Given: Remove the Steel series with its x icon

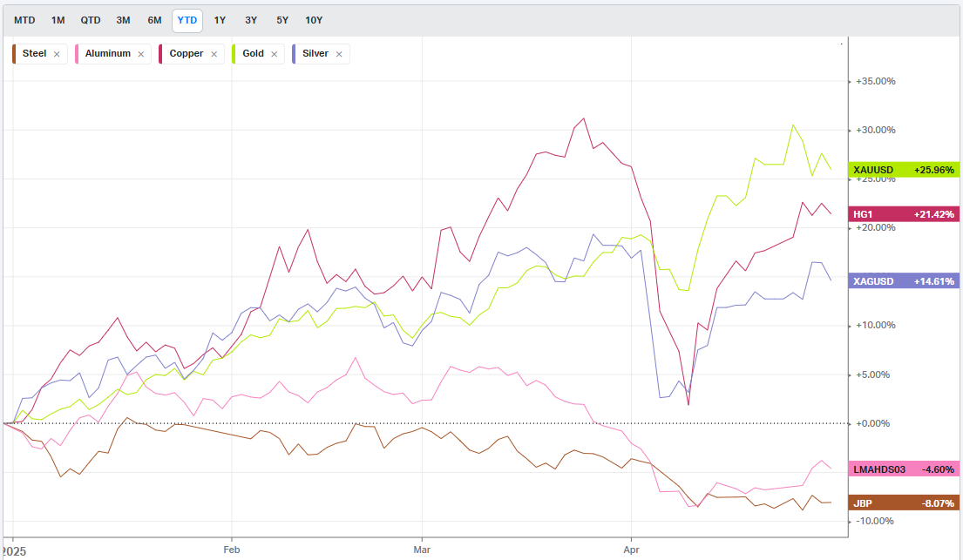Looking at the screenshot, I should pyautogui.click(x=57, y=54).
